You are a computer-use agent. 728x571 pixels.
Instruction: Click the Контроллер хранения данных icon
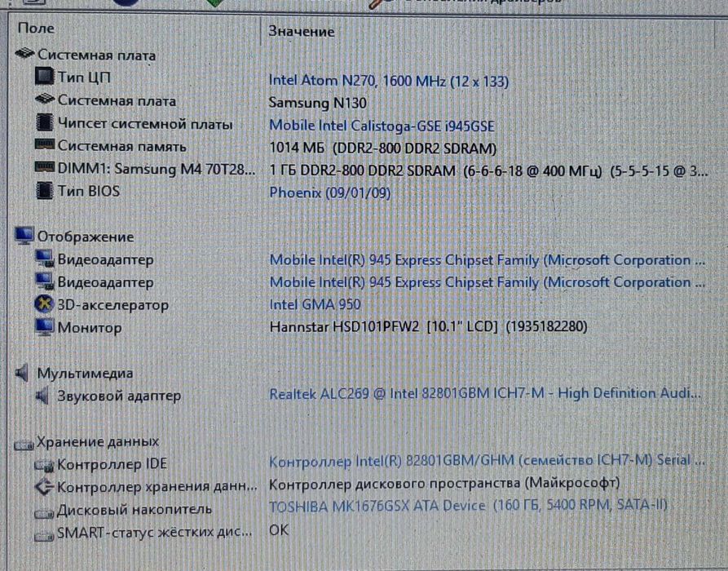pyautogui.click(x=44, y=487)
